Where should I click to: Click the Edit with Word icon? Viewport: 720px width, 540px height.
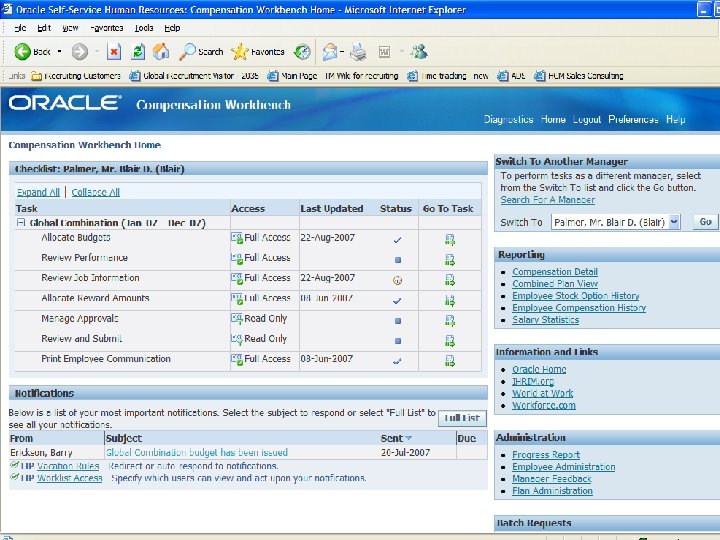click(x=384, y=52)
